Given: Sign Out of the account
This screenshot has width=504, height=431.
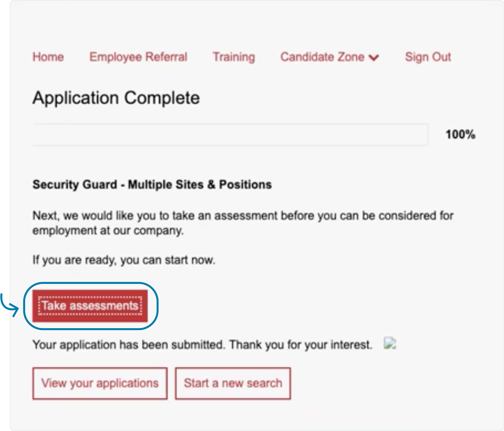Looking at the screenshot, I should pyautogui.click(x=428, y=57).
